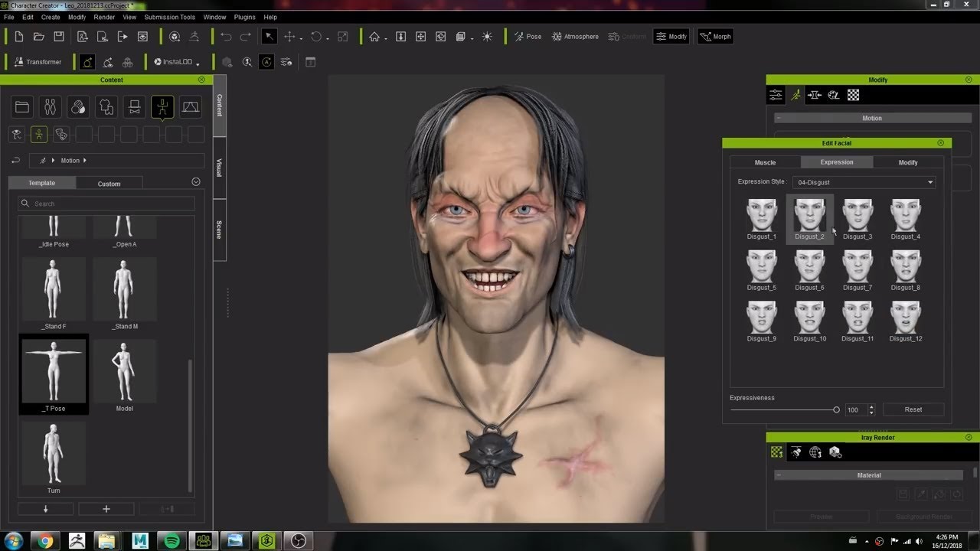The image size is (980, 551).
Task: Open the Plugins menu
Action: point(244,17)
